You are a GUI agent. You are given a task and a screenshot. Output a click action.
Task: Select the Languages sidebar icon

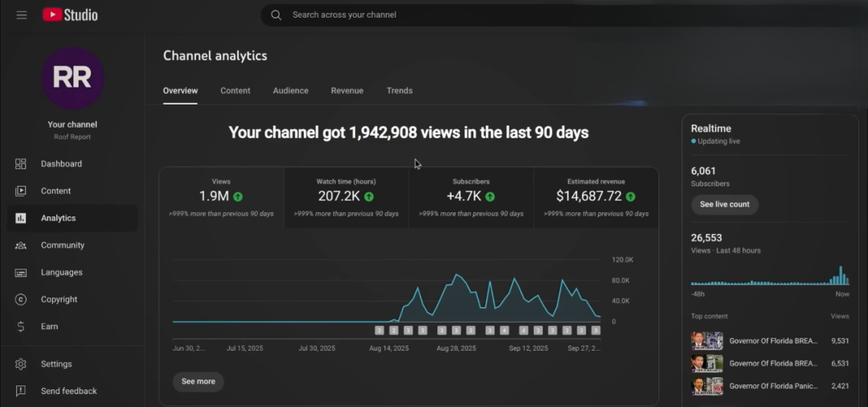[21, 273]
